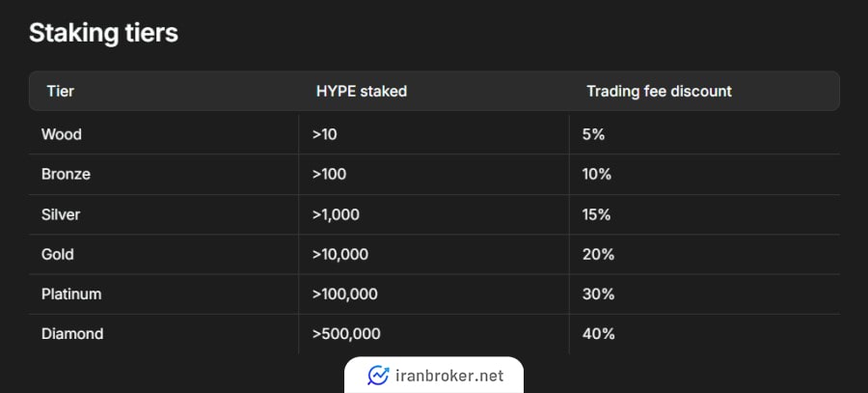Select the Trading fee discount header
The image size is (868, 393).
click(659, 91)
